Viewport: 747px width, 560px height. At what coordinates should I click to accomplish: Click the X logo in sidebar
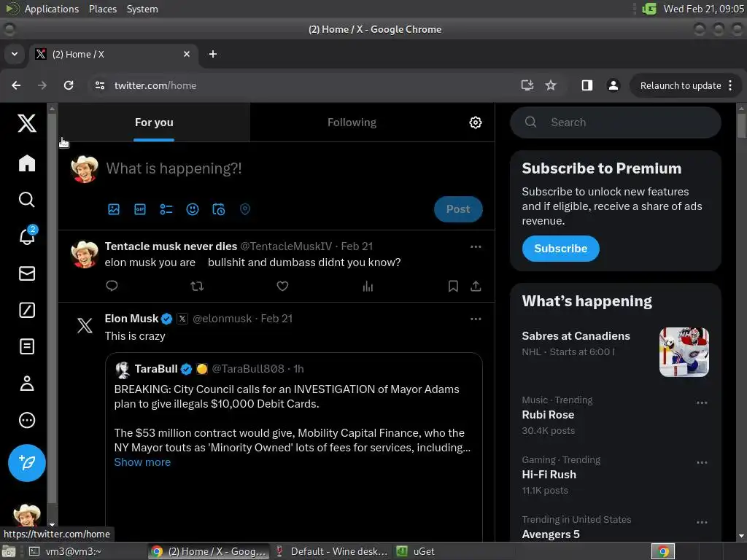[x=27, y=123]
